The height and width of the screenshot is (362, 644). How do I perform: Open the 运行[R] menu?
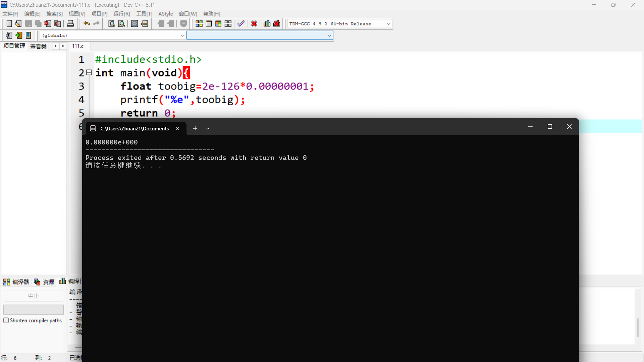pyautogui.click(x=121, y=14)
